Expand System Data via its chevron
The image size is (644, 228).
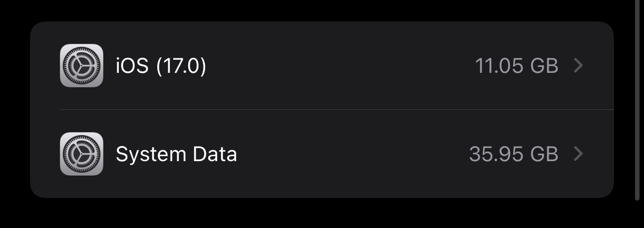[578, 154]
